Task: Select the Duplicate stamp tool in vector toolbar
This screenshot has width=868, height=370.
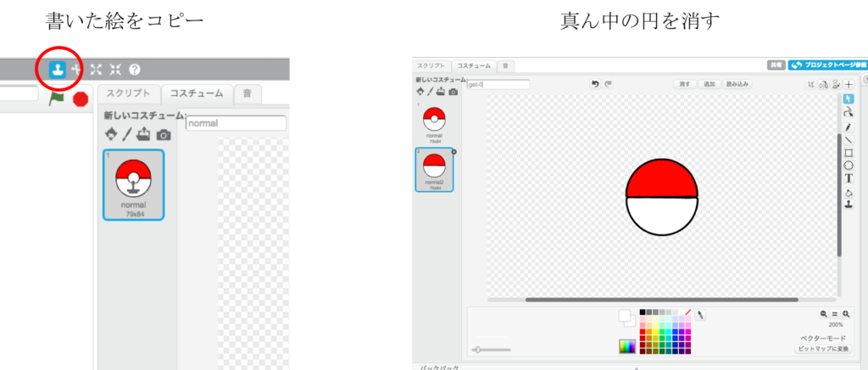Action: click(848, 205)
